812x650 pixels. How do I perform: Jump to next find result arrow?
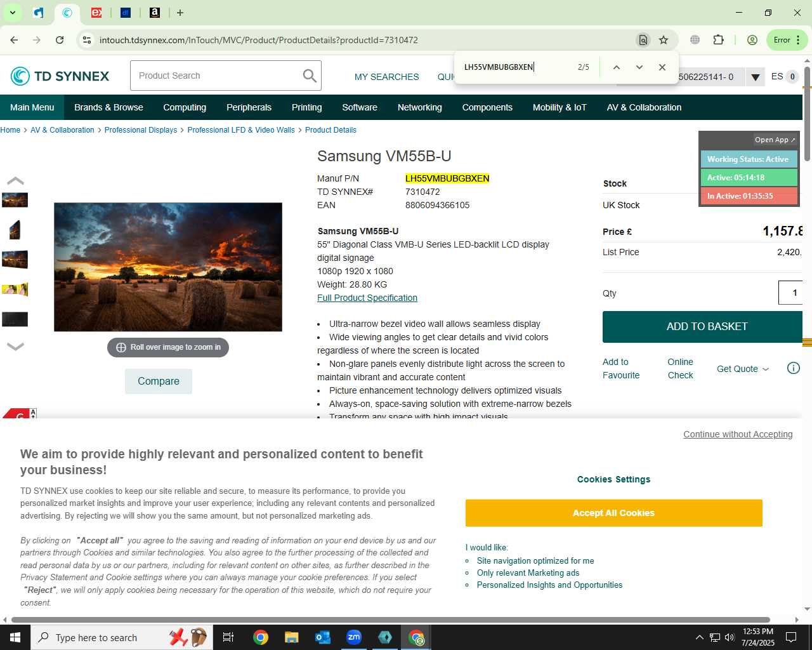click(x=639, y=67)
